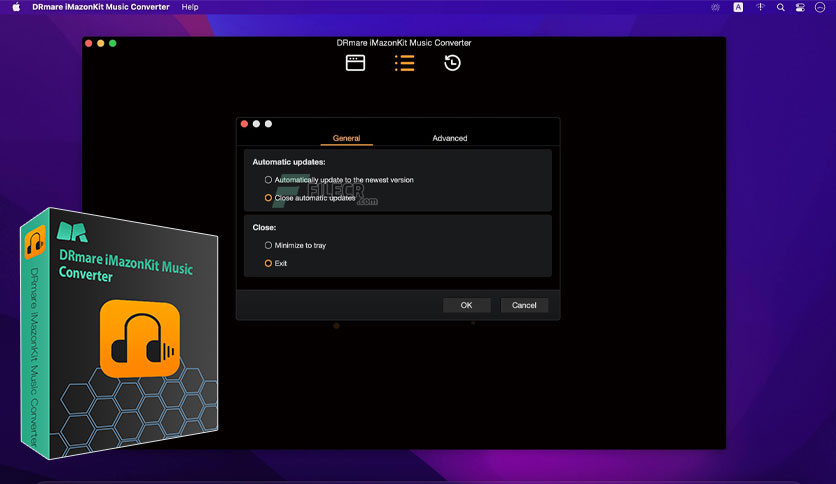The image size is (836, 484).
Task: Open the built-in browser window icon
Action: point(355,63)
